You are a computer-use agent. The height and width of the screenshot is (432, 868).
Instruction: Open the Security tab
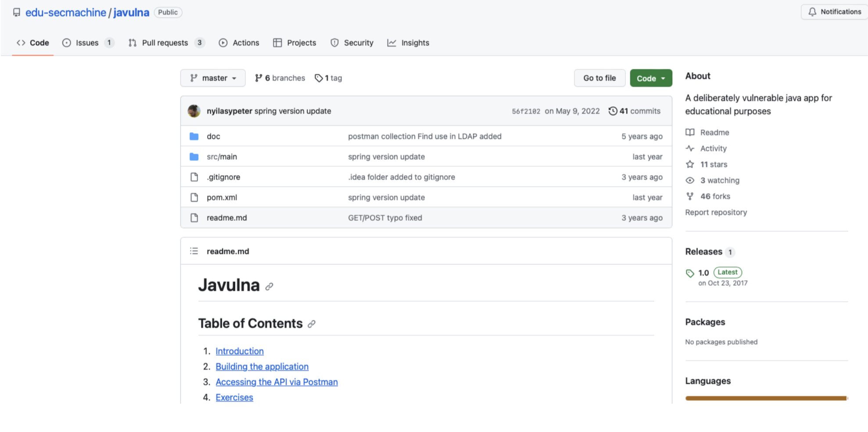click(x=352, y=43)
